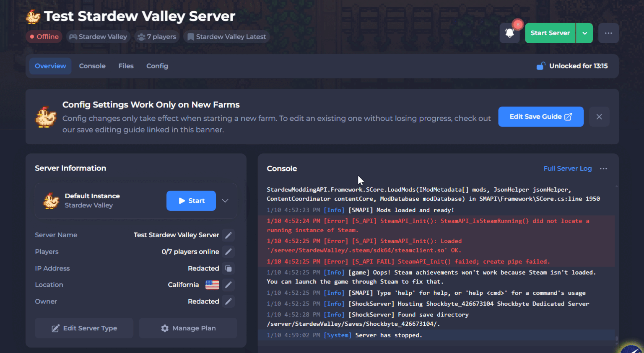This screenshot has height=353, width=644.
Task: Open the Files tab
Action: (126, 66)
